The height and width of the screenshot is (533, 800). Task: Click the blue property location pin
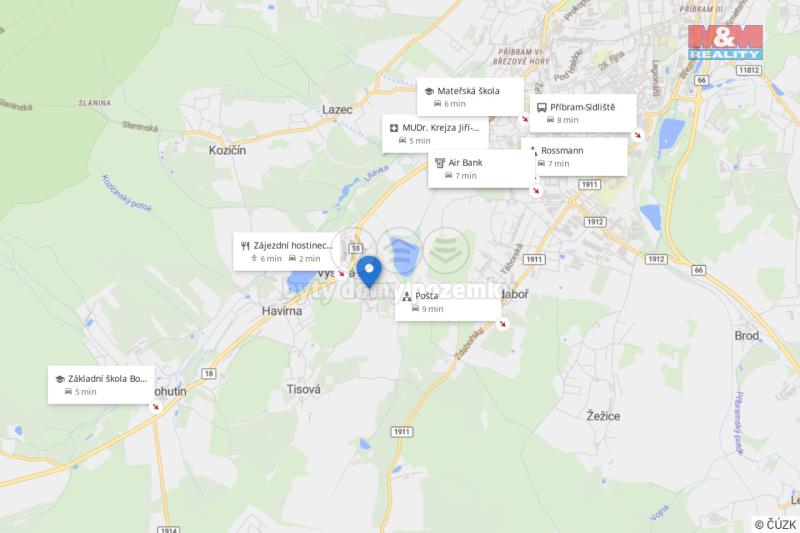click(x=369, y=272)
